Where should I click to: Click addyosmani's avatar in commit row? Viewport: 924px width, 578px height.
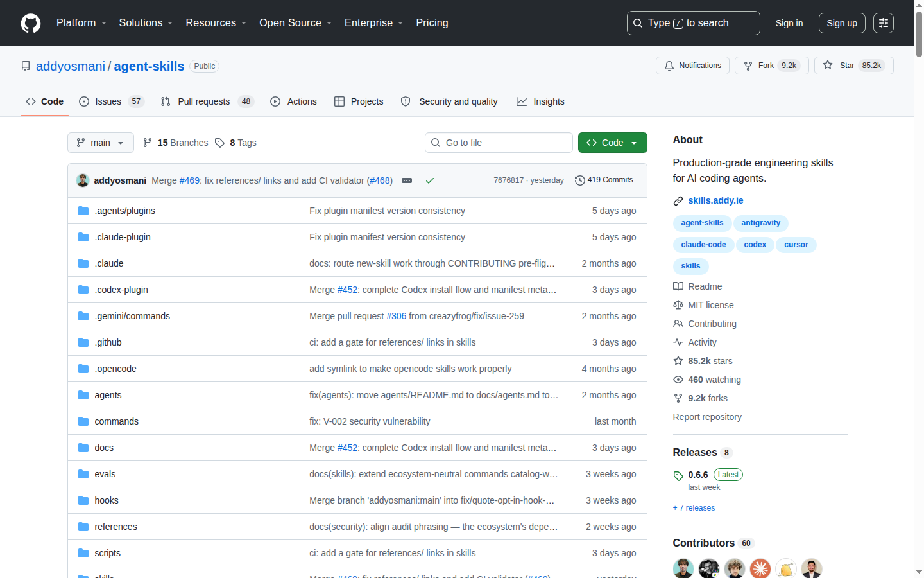tap(83, 180)
